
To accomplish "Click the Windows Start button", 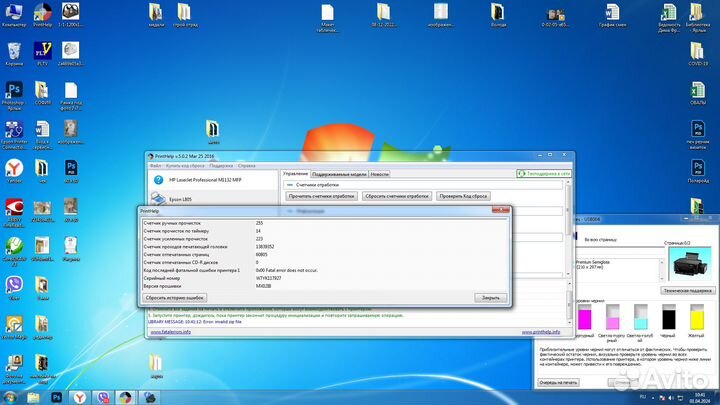I will pyautogui.click(x=10, y=397).
